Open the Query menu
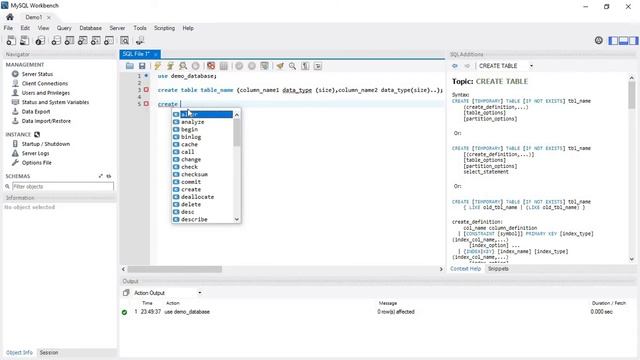 64,28
